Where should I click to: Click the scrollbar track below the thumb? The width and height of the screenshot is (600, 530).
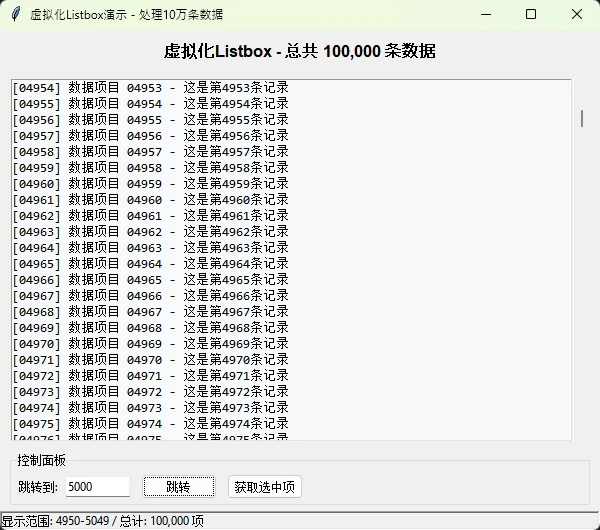click(581, 300)
